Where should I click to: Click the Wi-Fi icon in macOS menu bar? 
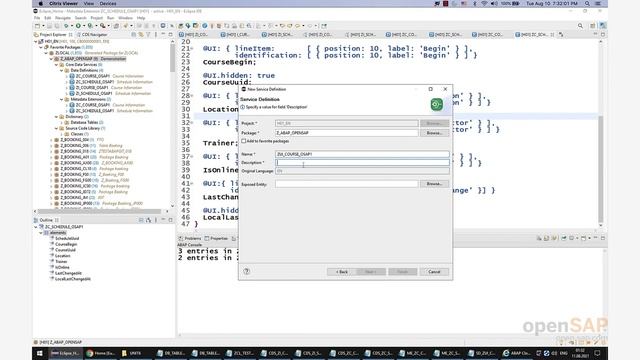484,3
